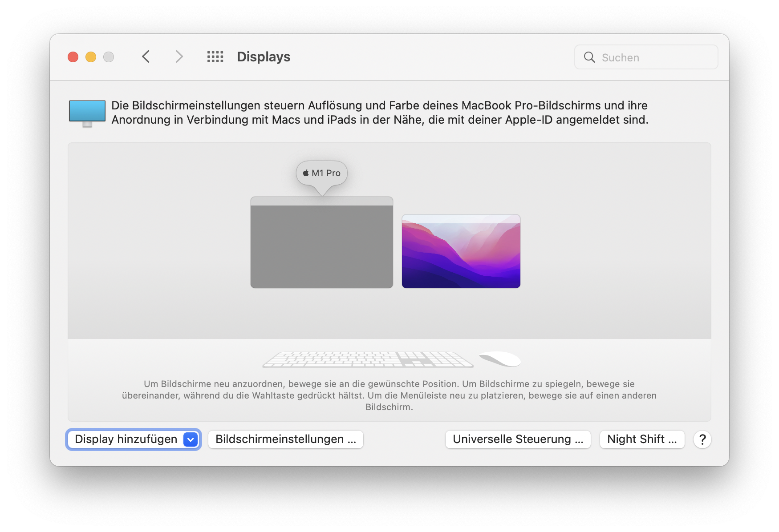Open Night Shift settings
The height and width of the screenshot is (532, 779).
(642, 439)
